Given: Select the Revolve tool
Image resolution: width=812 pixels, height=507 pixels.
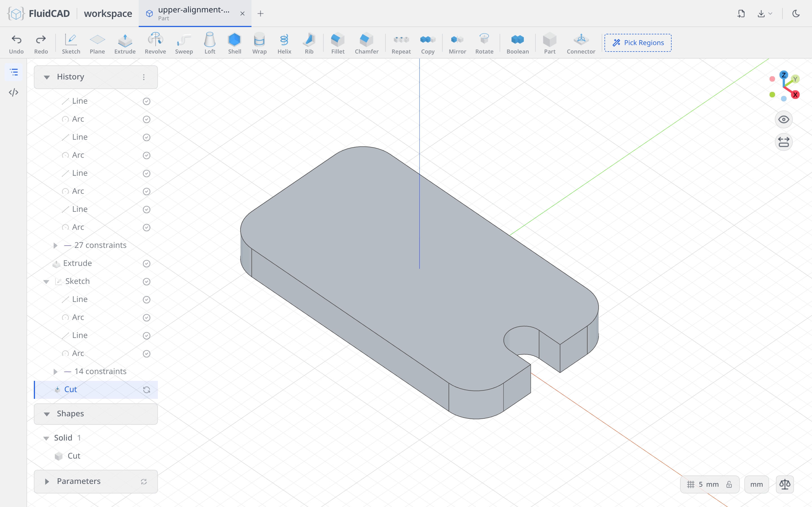Looking at the screenshot, I should click(x=155, y=43).
